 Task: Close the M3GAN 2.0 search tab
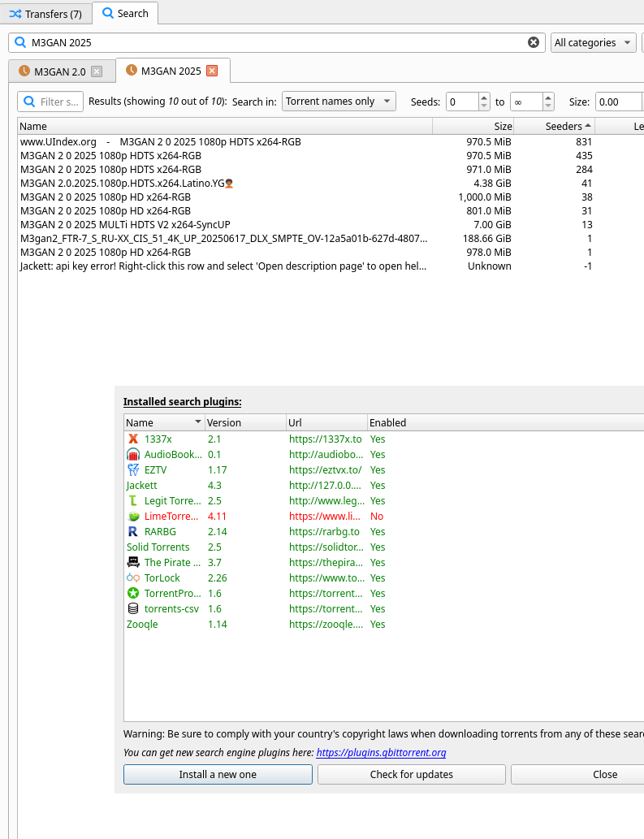(x=97, y=71)
